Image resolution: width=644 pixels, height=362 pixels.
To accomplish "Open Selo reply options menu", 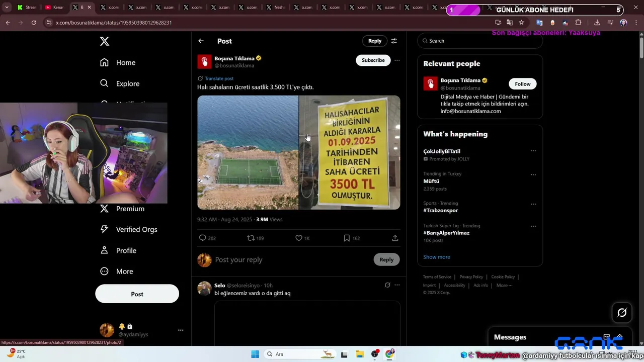I will 397,285.
